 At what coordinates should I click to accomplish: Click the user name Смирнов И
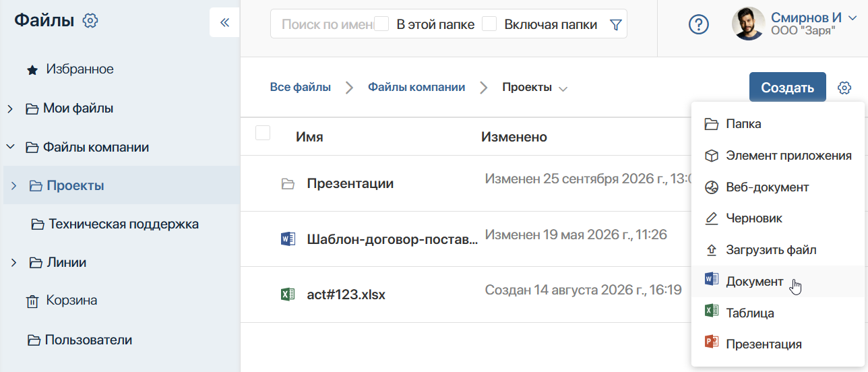click(x=806, y=18)
